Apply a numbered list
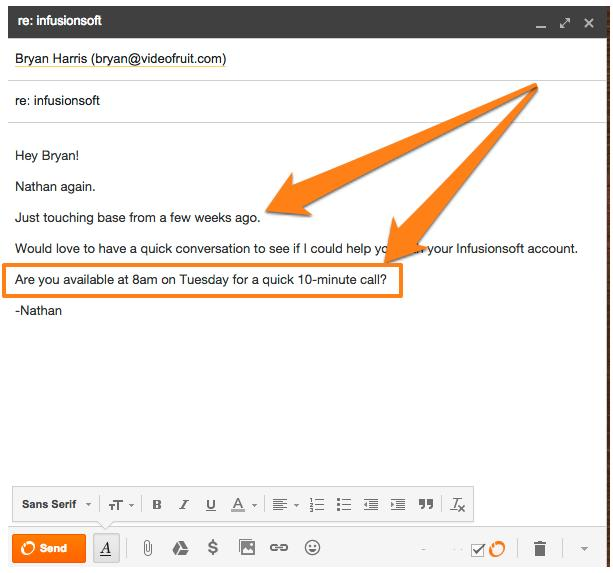This screenshot has height=573, width=613. point(317,505)
